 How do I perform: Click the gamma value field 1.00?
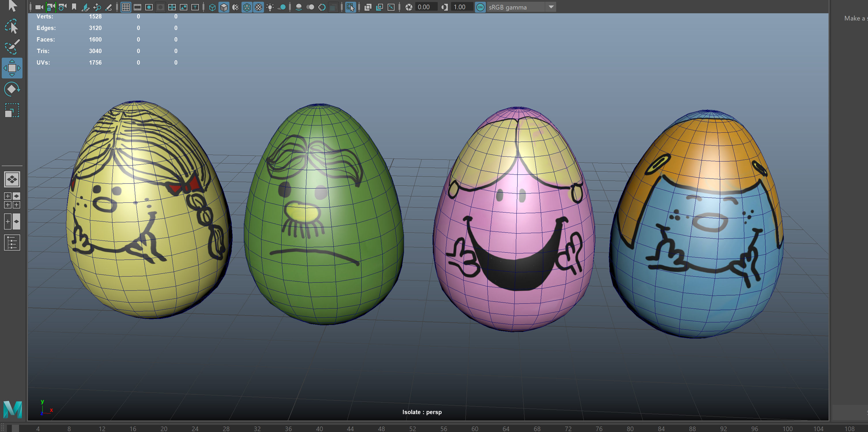462,7
